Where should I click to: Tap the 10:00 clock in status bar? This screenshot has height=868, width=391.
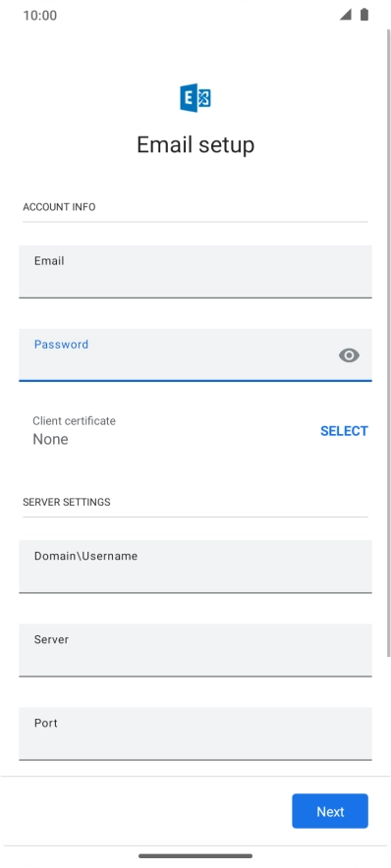point(40,16)
